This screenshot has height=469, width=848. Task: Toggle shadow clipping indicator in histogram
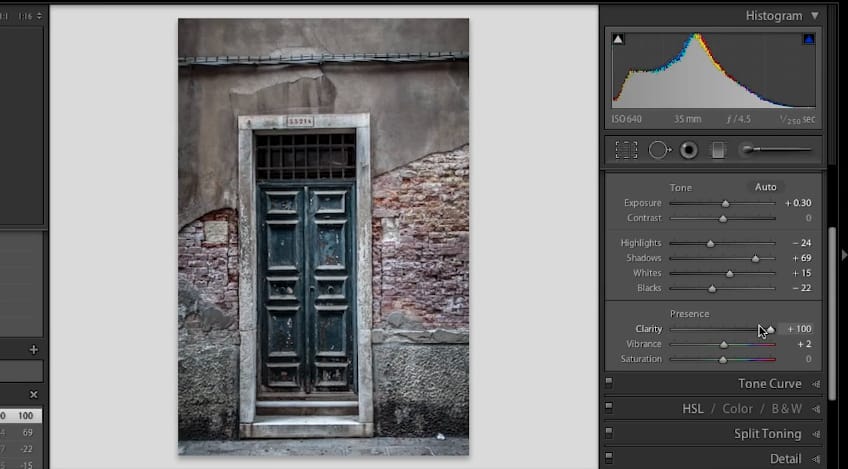(x=618, y=39)
